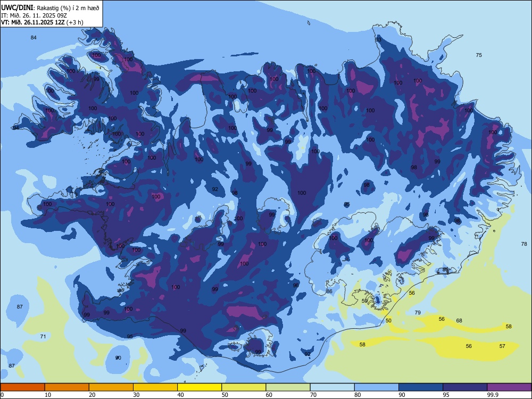Viewport: 532px width, 399px height.
Task: Click the purple legend swatch above 99.9
Action: (x=509, y=387)
